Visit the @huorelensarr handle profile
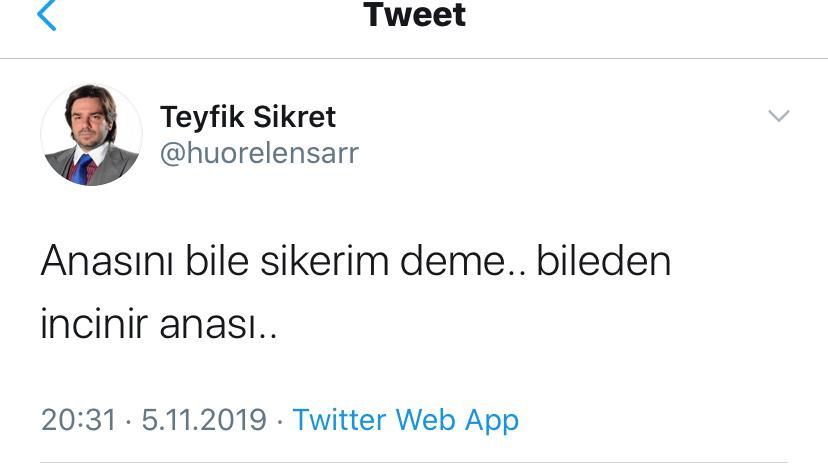Image resolution: width=828 pixels, height=471 pixels. pos(259,153)
